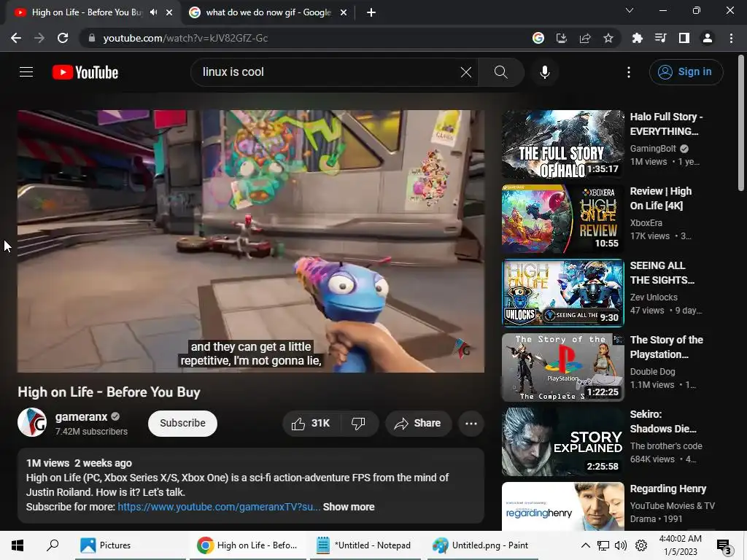Open the High On Life Review thumbnail
The height and width of the screenshot is (560, 747).
562,219
